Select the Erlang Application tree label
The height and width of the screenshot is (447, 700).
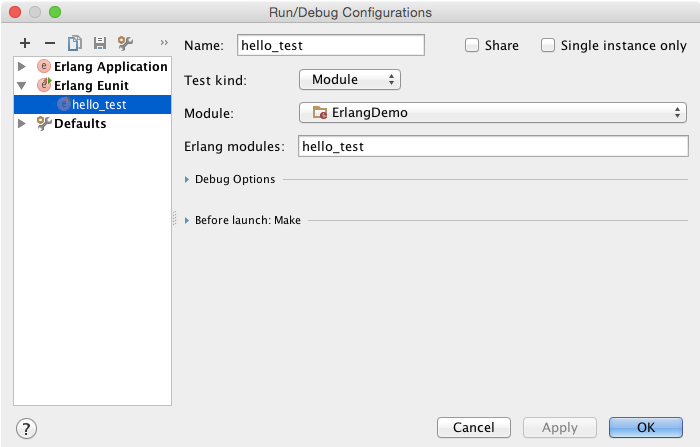110,66
